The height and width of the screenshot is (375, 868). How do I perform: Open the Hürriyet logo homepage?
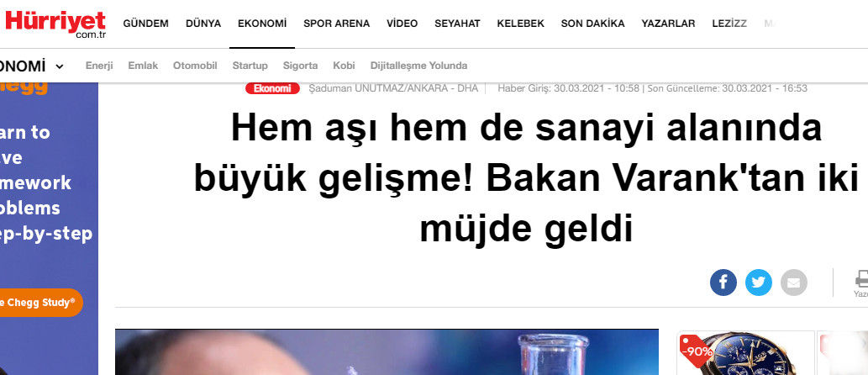[55, 24]
